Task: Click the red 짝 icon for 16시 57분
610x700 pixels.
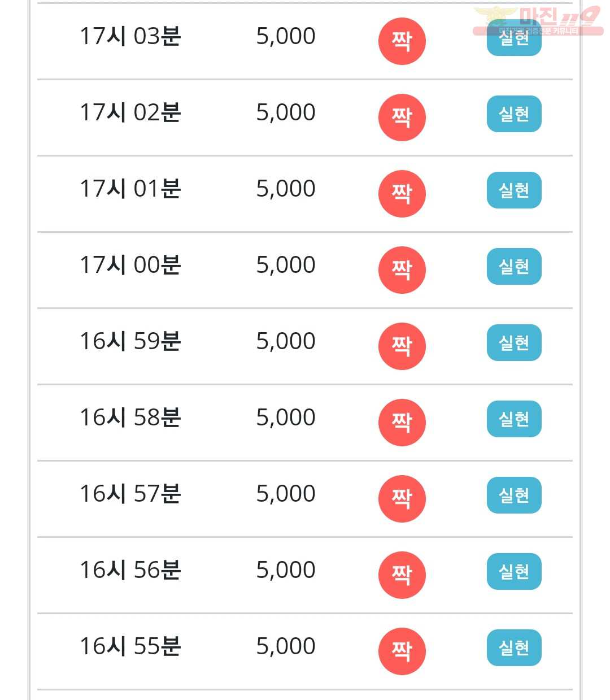Action: 402,499
